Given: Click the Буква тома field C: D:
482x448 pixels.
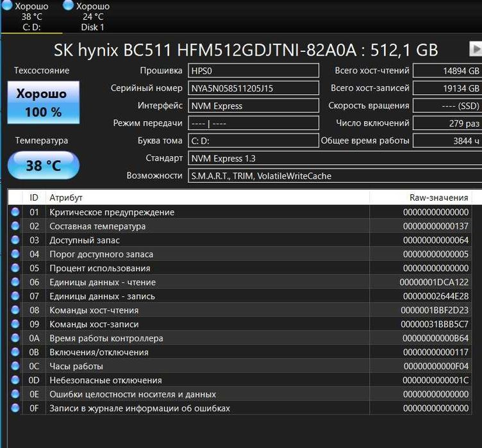Looking at the screenshot, I should pos(253,141).
